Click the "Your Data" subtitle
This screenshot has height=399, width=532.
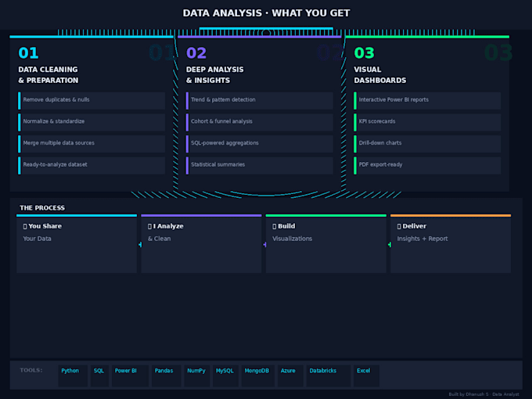(37, 239)
